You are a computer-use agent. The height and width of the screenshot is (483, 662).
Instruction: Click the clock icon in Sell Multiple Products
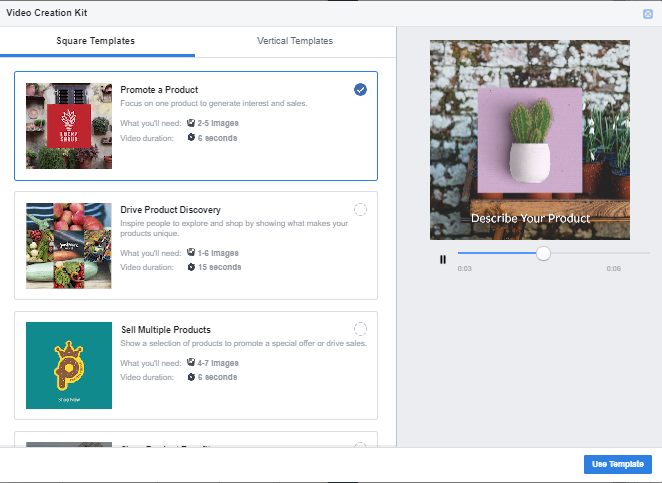(191, 377)
